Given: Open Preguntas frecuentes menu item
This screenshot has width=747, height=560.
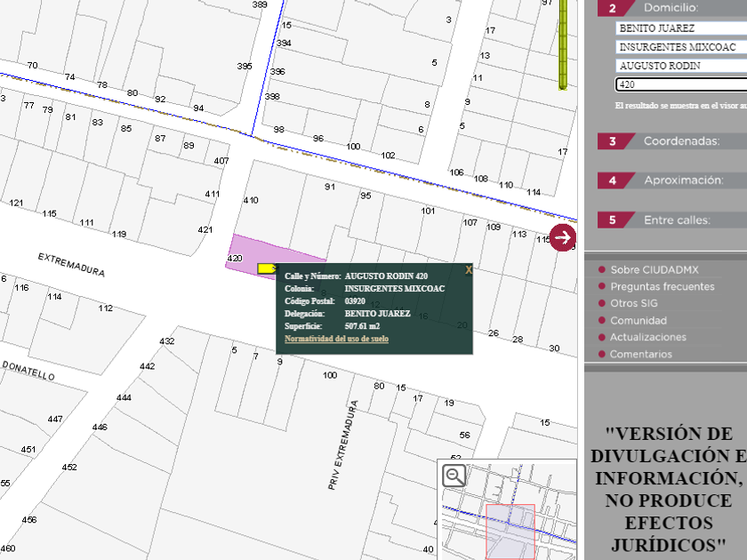Looking at the screenshot, I should click(662, 286).
